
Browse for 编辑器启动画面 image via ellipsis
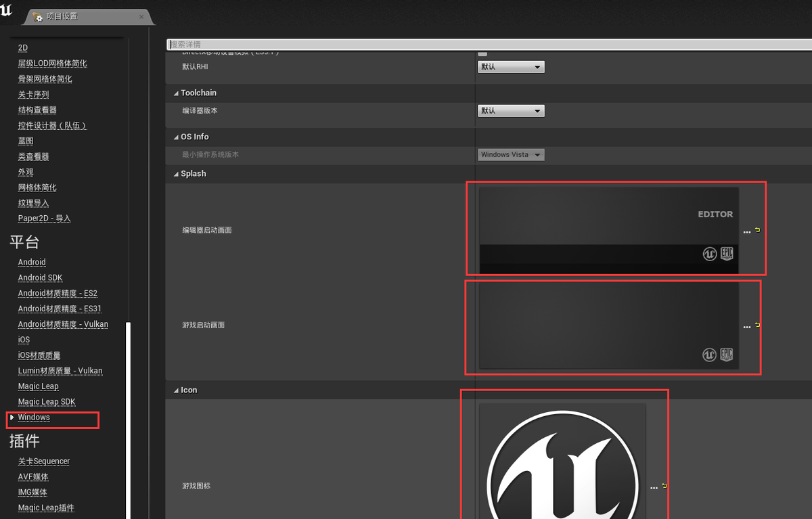[x=747, y=232]
